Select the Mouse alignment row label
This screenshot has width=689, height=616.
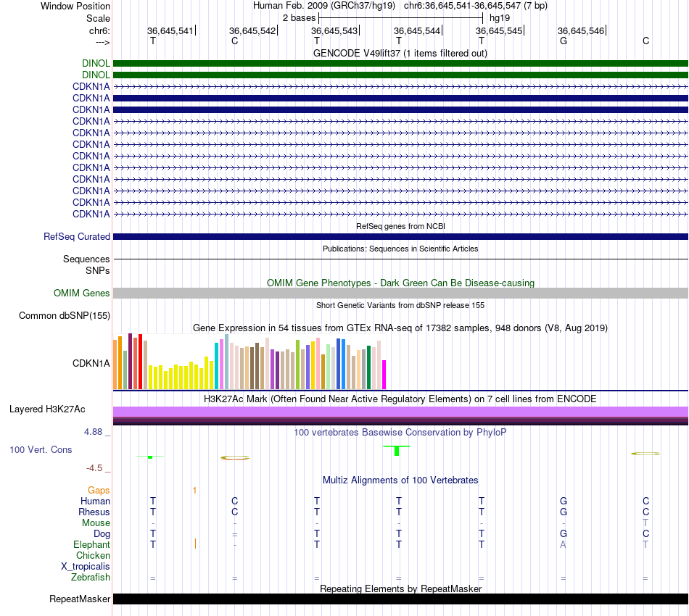click(x=96, y=523)
